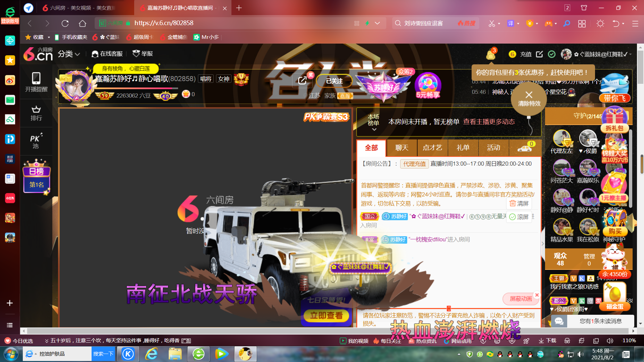Click the 带你飞 airplane icon

coord(614,88)
